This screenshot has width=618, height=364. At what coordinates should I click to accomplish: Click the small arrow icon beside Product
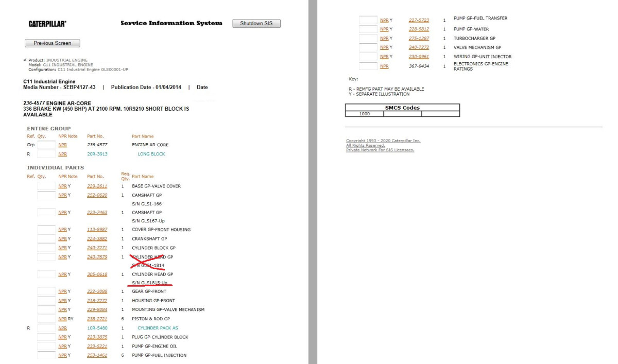coord(25,60)
